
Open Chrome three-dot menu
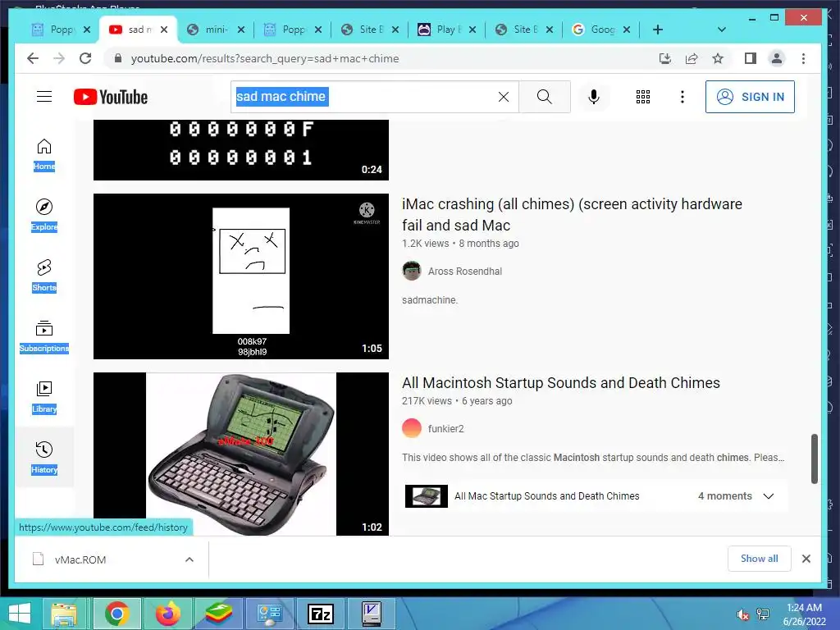coord(803,58)
